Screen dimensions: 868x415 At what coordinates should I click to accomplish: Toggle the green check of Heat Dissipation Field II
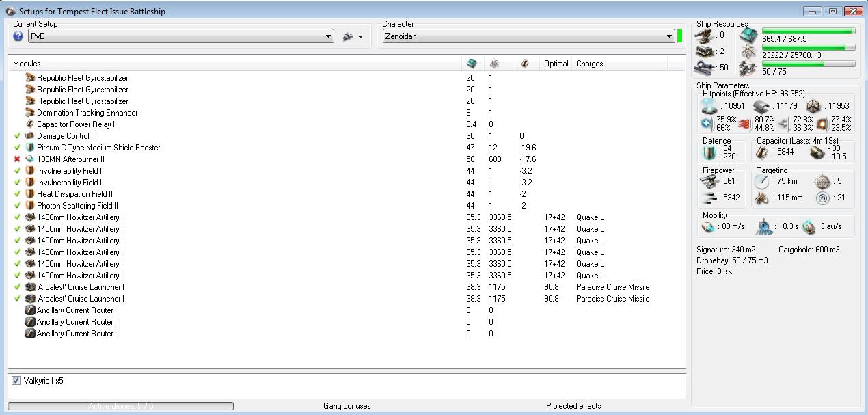pos(17,194)
